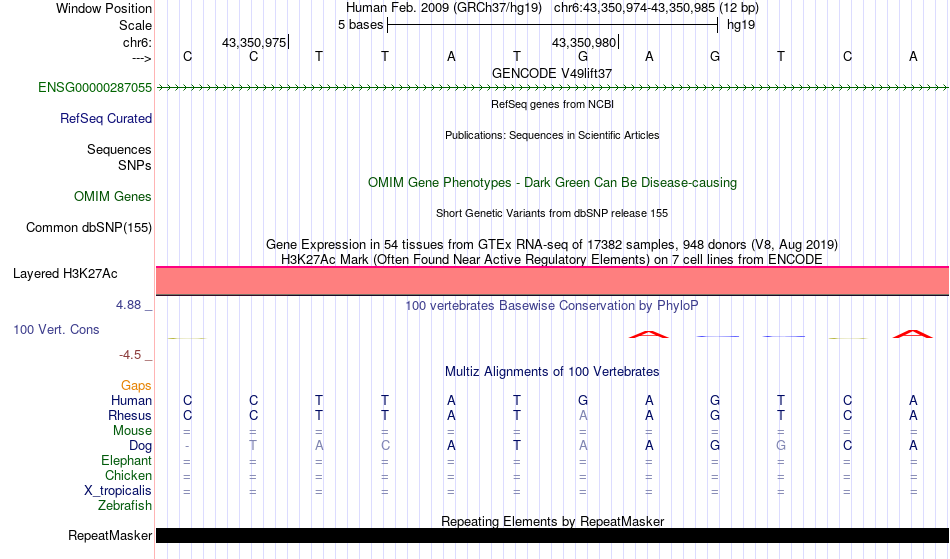950x559 pixels.
Task: Click the Human Feb. 2009 (GRCh37/hg19) heading
Action: pyautogui.click(x=445, y=8)
